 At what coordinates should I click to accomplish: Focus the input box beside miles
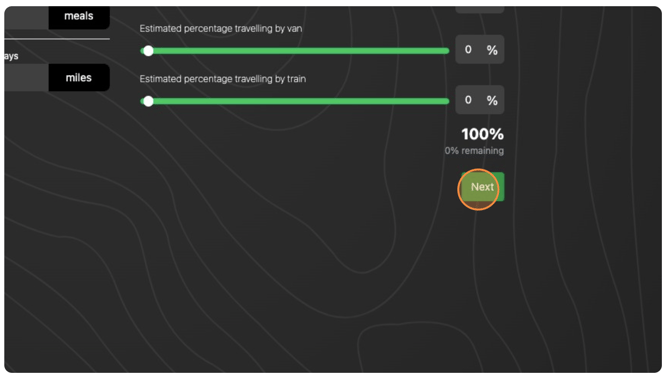click(x=26, y=78)
